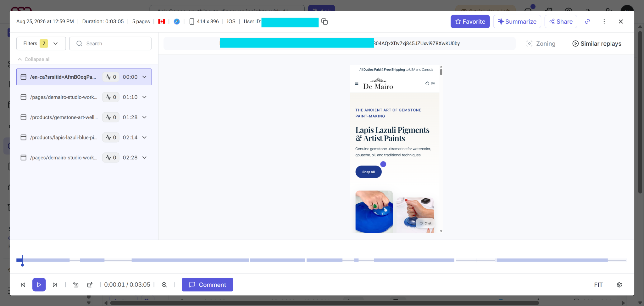The width and height of the screenshot is (644, 306).
Task: Open hamburger menu in De Mairo replay
Action: coord(356,83)
